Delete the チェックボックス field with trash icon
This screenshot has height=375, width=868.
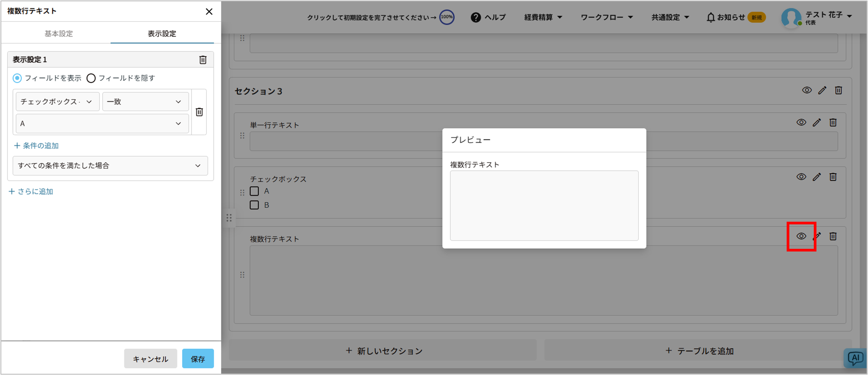pyautogui.click(x=833, y=177)
